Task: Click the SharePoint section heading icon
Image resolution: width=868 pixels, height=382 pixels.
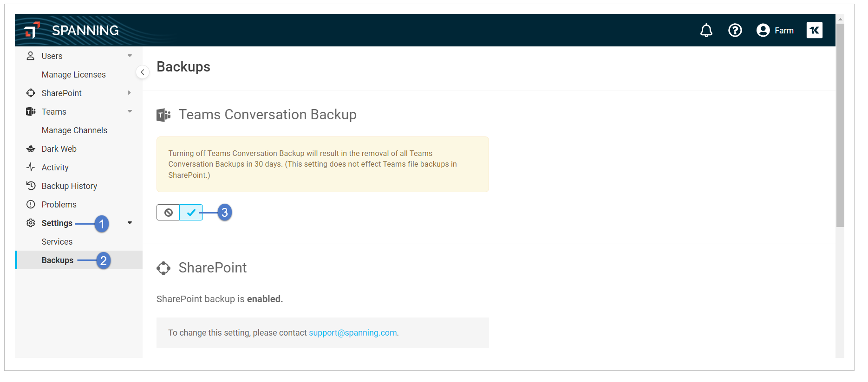Action: click(x=163, y=268)
